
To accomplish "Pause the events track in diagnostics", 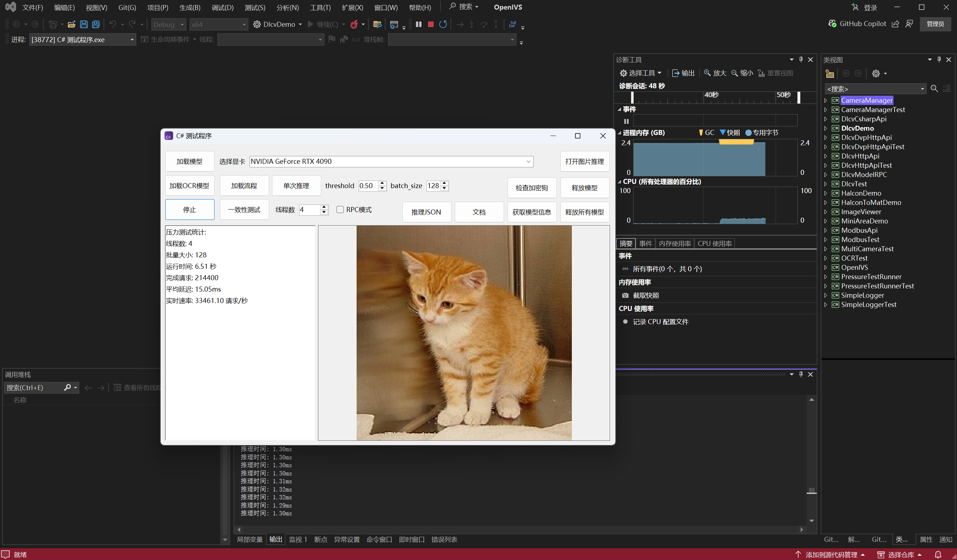I will tap(626, 121).
